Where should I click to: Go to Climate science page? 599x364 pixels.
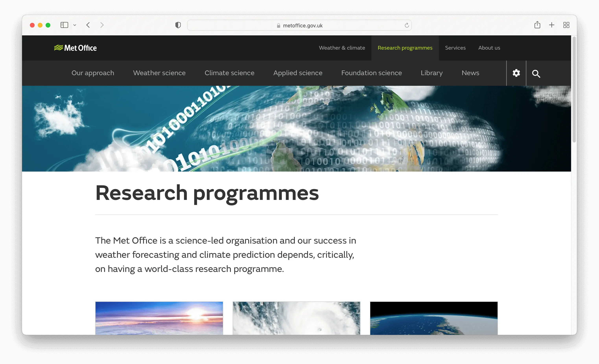(x=229, y=73)
